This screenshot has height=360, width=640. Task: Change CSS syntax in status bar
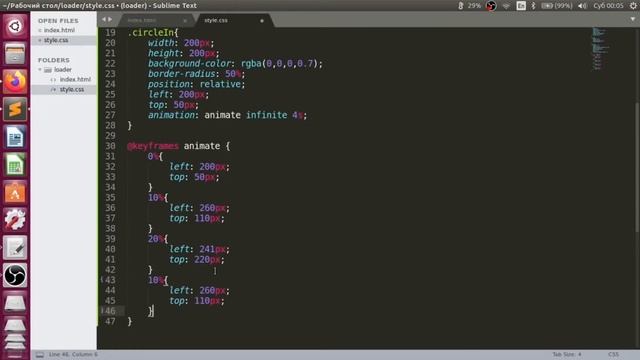coord(613,354)
